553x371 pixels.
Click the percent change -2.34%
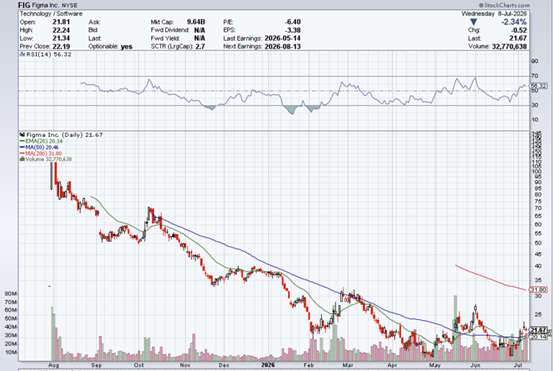point(514,22)
